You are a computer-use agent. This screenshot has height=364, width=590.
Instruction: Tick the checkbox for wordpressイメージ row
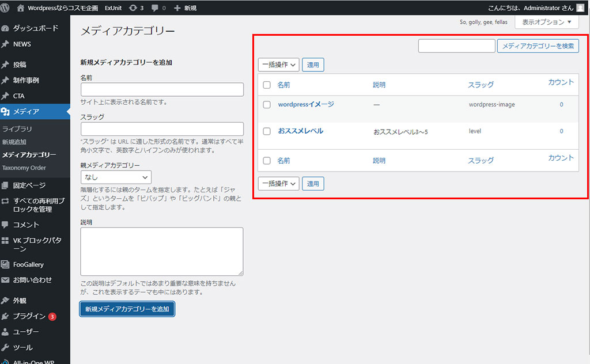click(267, 105)
